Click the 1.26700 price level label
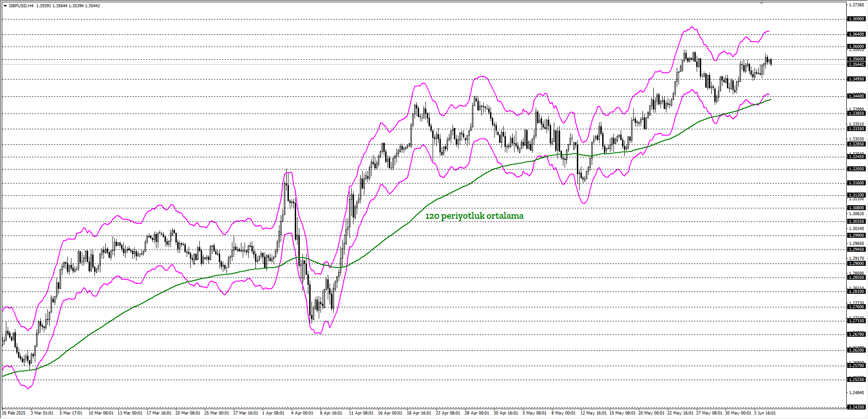Screen dimensions: 868x419 tap(856, 334)
